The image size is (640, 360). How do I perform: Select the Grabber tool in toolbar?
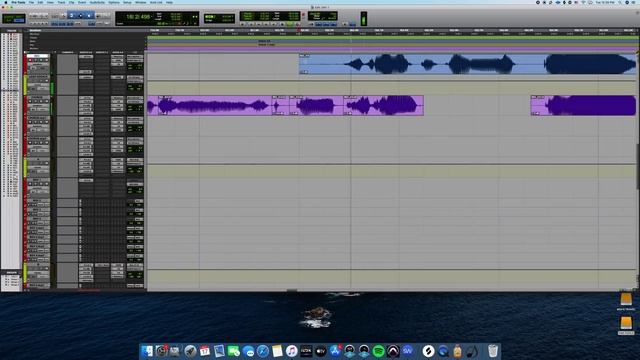89,16
